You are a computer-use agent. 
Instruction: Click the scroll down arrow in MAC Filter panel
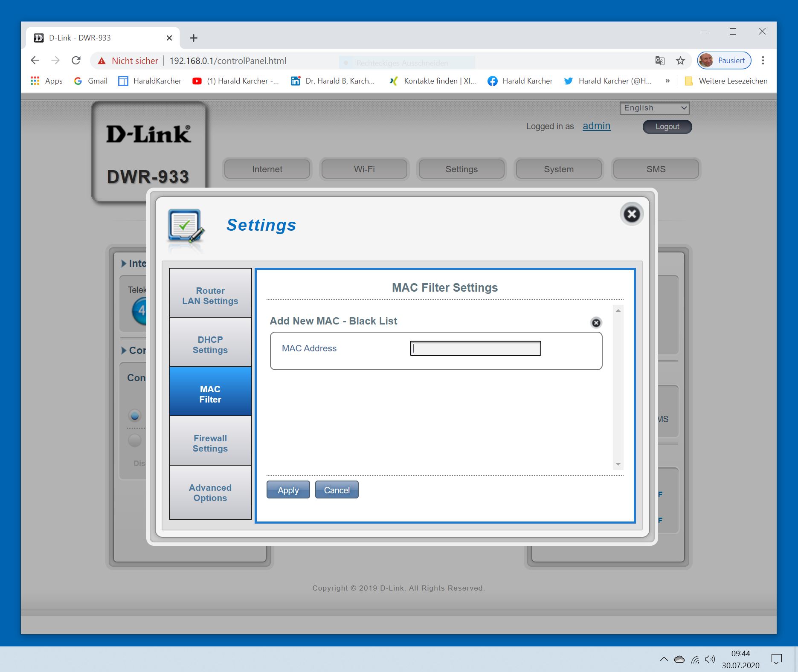point(618,464)
